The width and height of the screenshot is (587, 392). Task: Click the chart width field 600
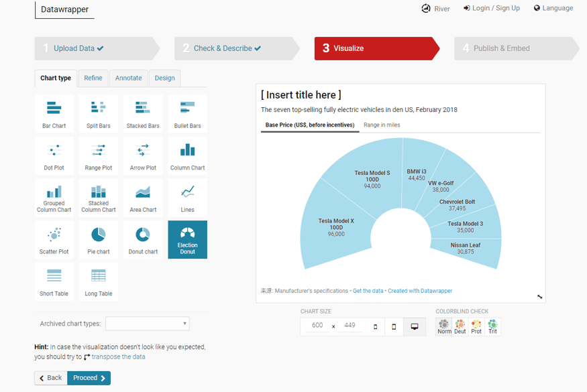pos(317,326)
